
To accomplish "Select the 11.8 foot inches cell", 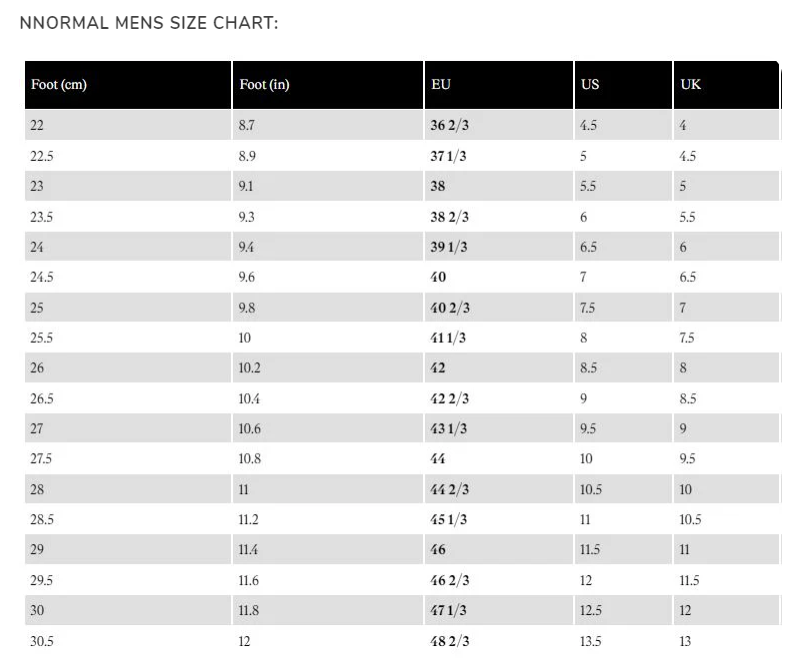I will click(x=328, y=610).
